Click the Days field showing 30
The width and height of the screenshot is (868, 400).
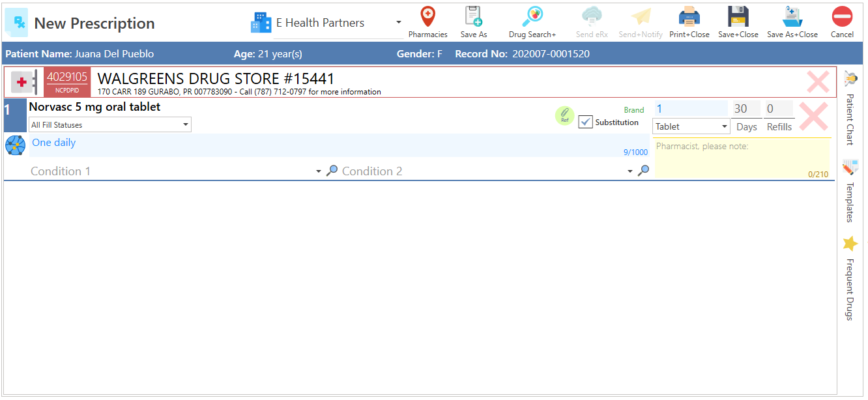click(x=746, y=109)
